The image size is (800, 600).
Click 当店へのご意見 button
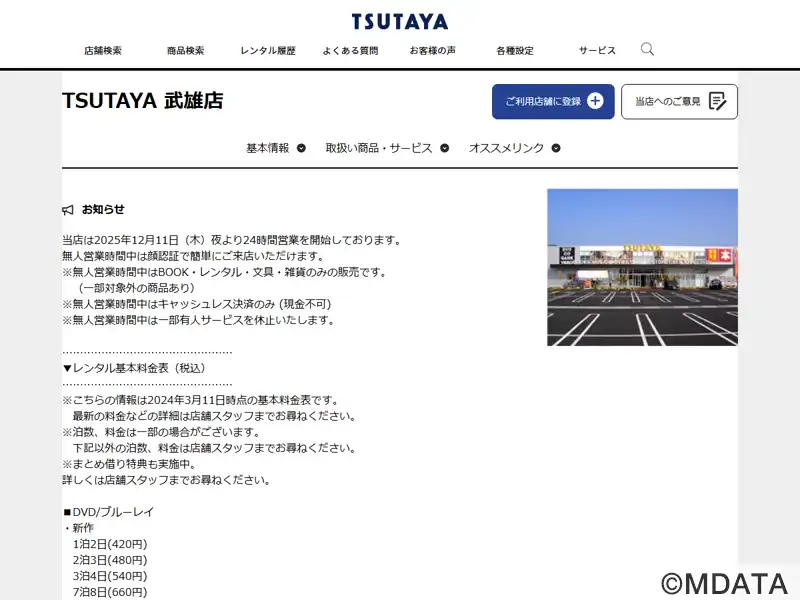coord(679,102)
